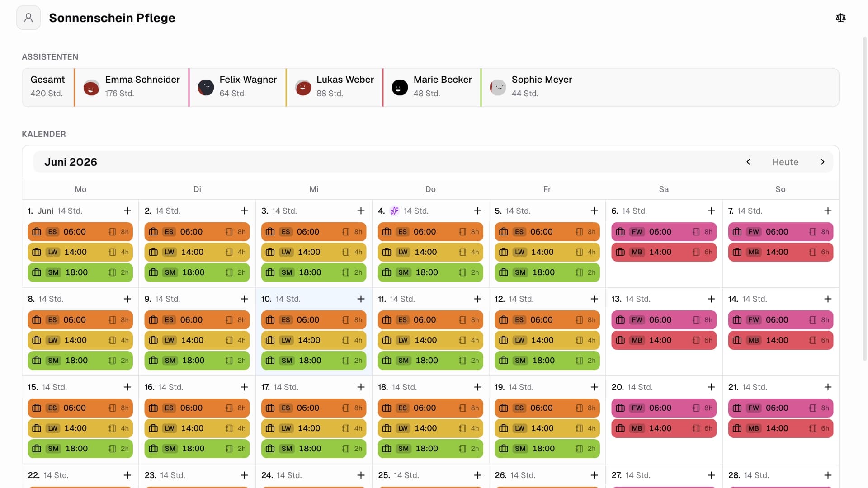Open the LW 14:00 shift on June 2
Viewport: 868px width, 488px height.
pyautogui.click(x=197, y=252)
